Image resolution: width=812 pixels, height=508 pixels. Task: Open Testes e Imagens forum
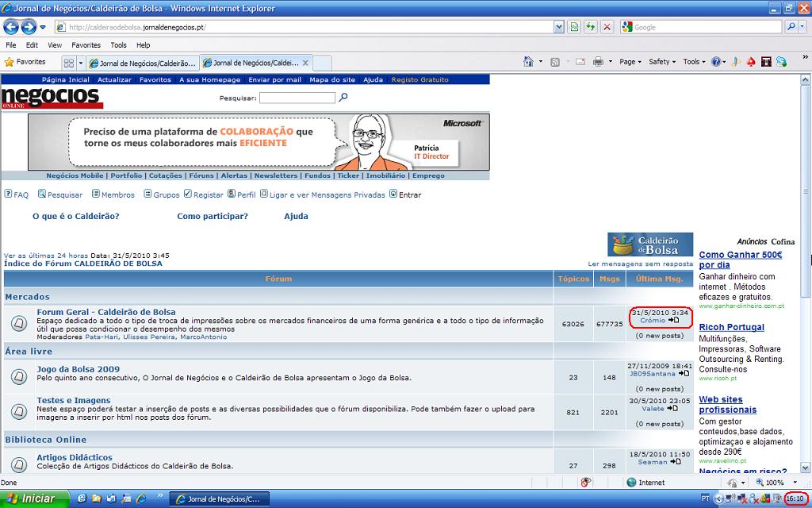click(x=74, y=400)
